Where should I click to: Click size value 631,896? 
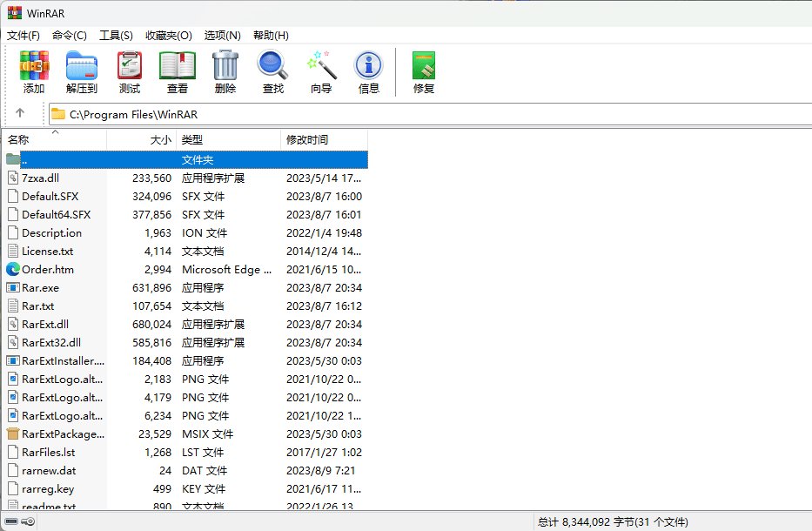click(x=151, y=287)
